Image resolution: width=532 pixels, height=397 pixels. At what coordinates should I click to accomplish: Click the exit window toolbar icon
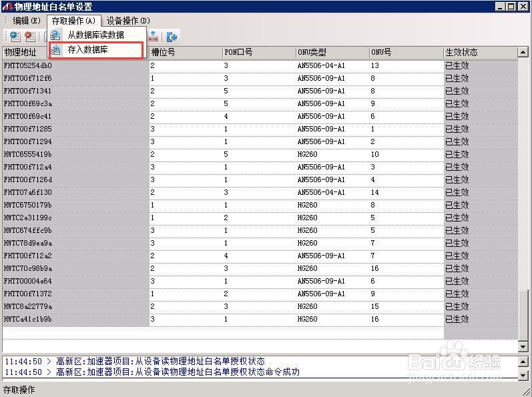point(172,36)
